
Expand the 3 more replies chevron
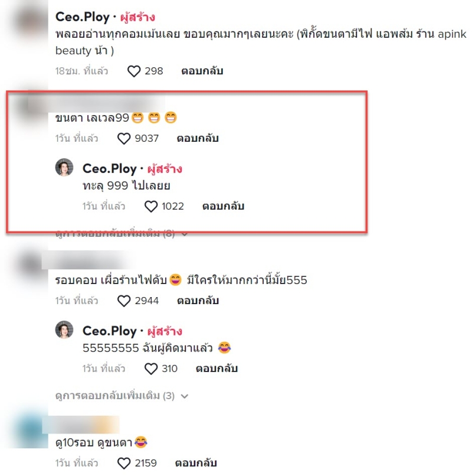click(185, 396)
